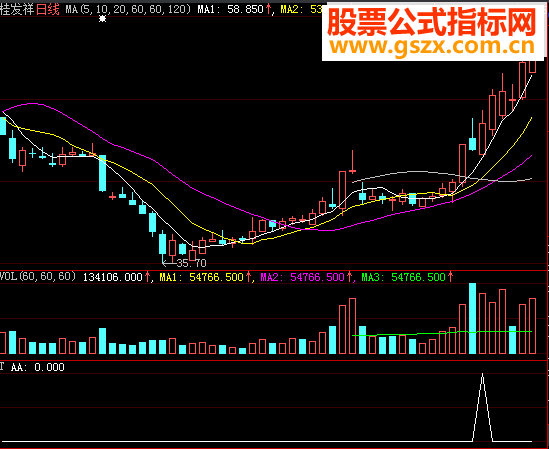Select the VOL(60,60,60) indicator label
Image resolution: width=549 pixels, height=449 pixels.
pyautogui.click(x=38, y=277)
